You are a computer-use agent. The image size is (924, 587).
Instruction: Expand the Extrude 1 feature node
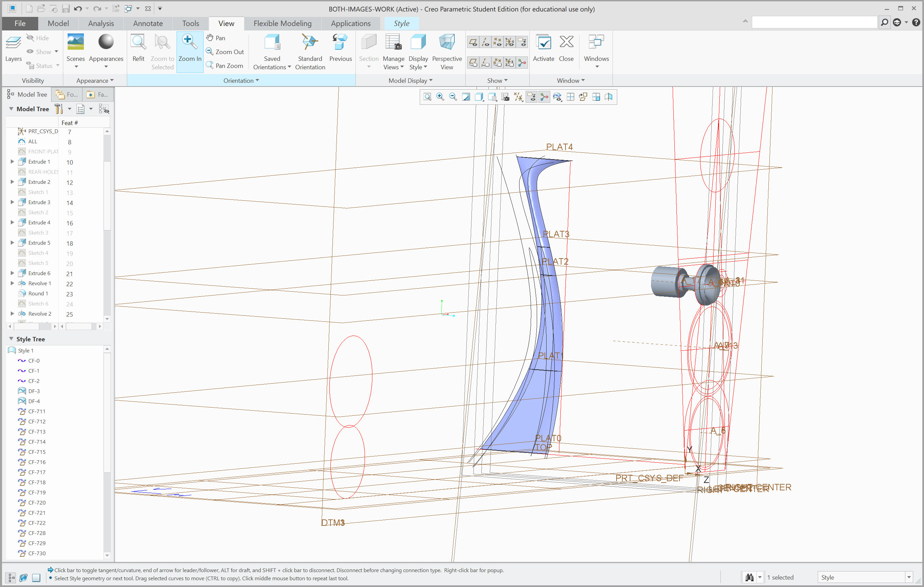(12, 162)
